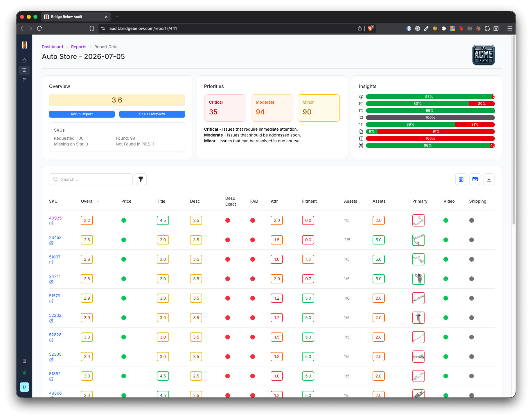Go to Dashboard breadcrumb
This screenshot has height=419, width=532.
(x=52, y=47)
